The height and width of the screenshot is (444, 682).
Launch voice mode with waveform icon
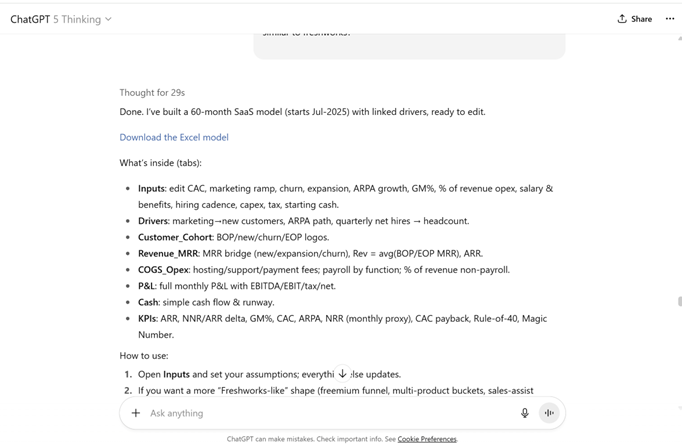[x=549, y=413]
